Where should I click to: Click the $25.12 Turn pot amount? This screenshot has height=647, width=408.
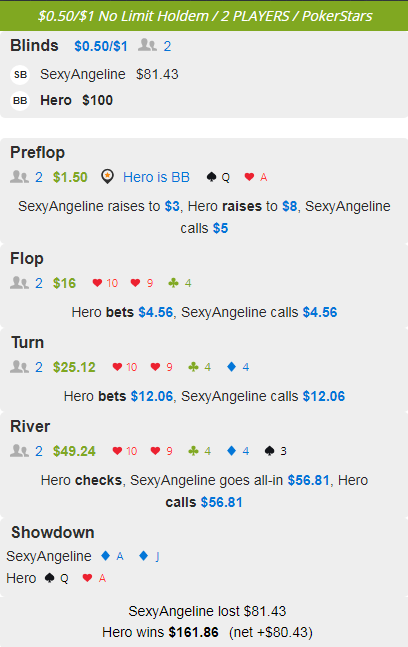[74, 367]
